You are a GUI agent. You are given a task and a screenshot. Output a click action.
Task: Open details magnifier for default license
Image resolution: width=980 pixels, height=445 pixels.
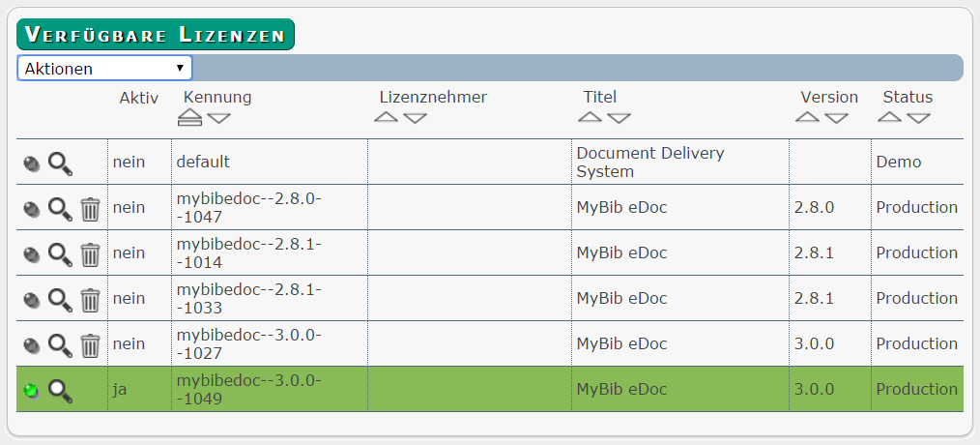coord(61,164)
